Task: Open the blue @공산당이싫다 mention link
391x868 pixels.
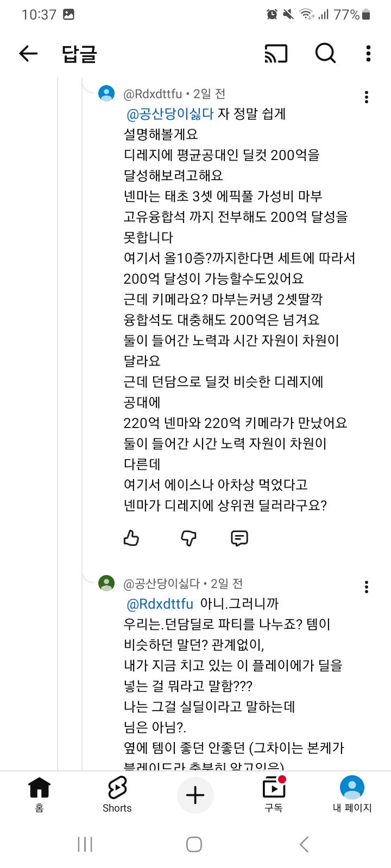Action: pos(170,114)
